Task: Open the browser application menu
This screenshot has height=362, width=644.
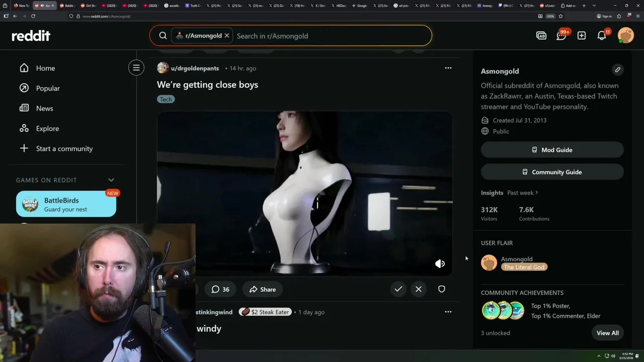Action: coord(637,16)
